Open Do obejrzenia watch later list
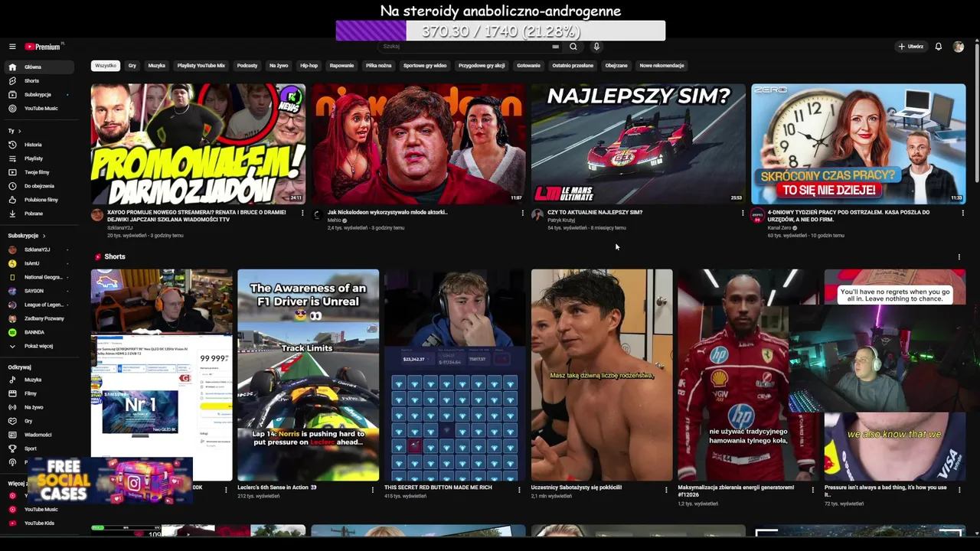 click(x=41, y=186)
